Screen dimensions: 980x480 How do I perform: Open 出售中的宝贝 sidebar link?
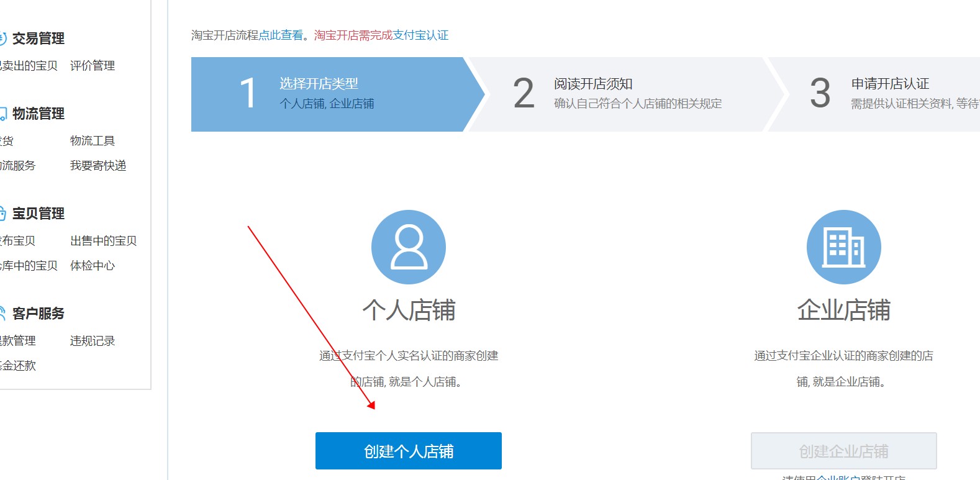coord(104,241)
